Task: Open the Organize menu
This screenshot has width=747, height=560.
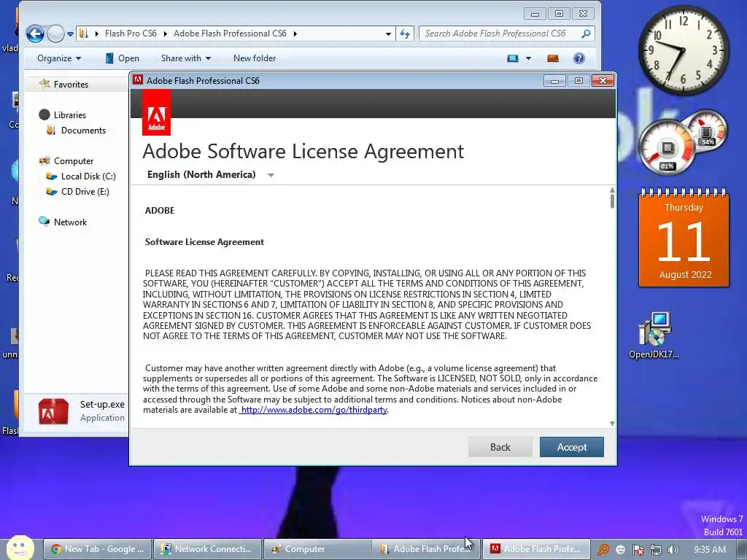Action: [x=59, y=58]
